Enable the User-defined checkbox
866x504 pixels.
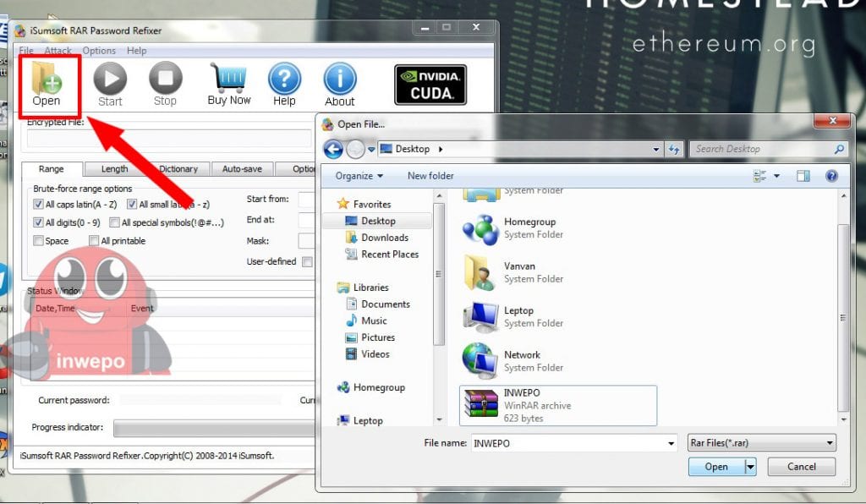307,261
